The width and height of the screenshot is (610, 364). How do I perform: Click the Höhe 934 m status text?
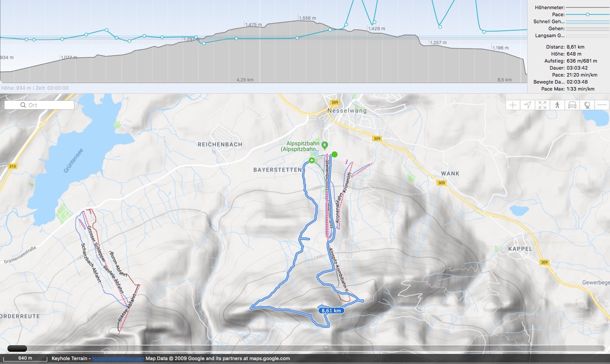(x=16, y=88)
